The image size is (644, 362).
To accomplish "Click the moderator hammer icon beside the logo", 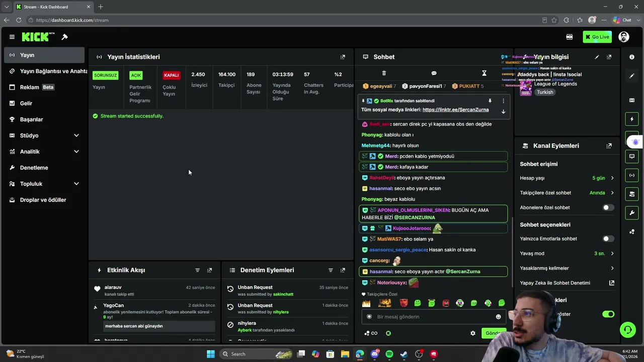I will [x=64, y=37].
